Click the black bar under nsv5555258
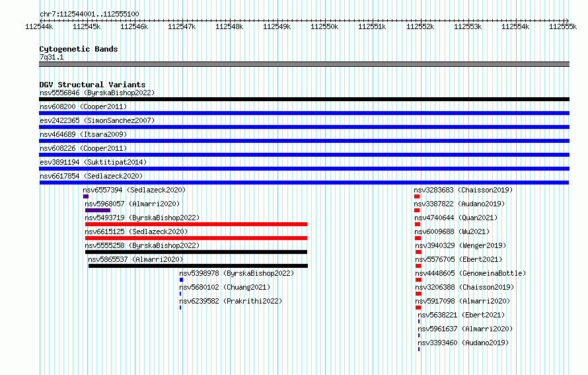This screenshot has height=375, width=588. [x=196, y=252]
